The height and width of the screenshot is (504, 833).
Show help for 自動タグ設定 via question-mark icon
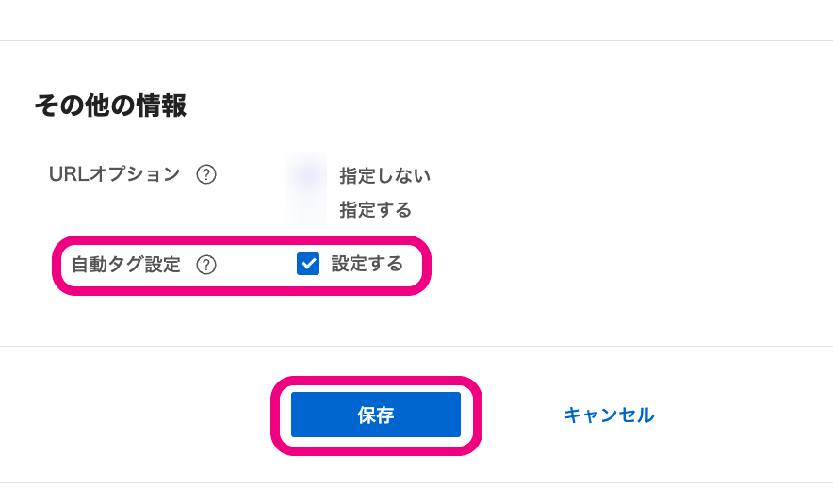[206, 265]
